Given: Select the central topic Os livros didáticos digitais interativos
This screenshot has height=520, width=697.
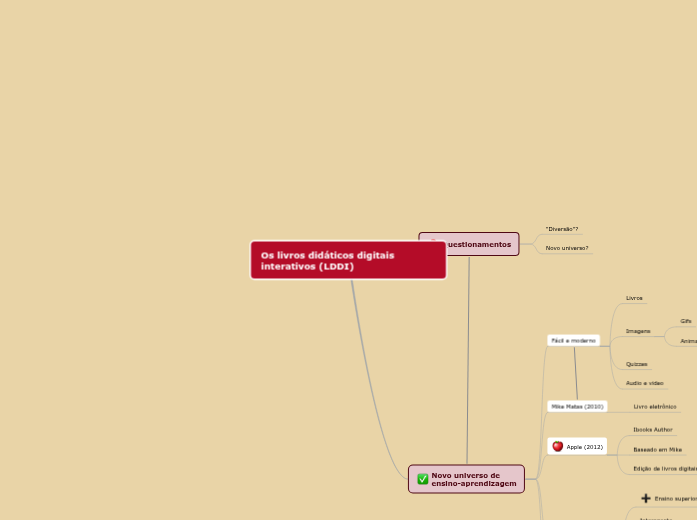Looking at the screenshot, I should point(347,260).
